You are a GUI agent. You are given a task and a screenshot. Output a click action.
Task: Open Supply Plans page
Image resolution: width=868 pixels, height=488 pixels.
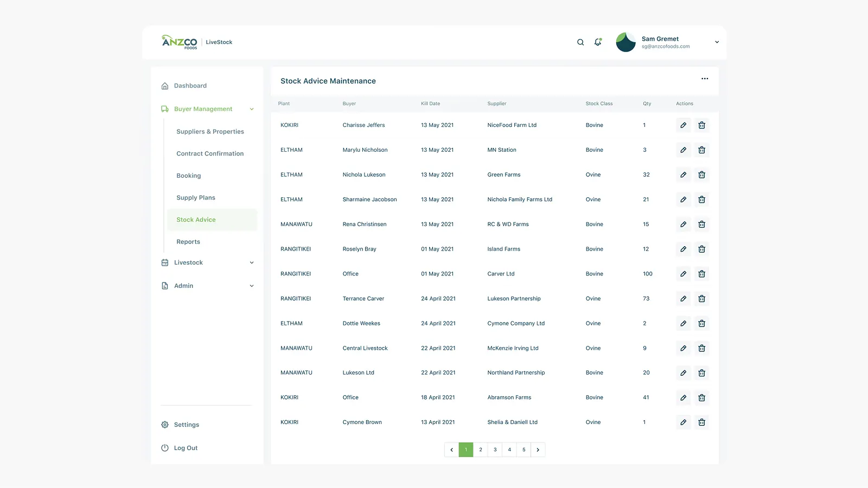pyautogui.click(x=196, y=198)
